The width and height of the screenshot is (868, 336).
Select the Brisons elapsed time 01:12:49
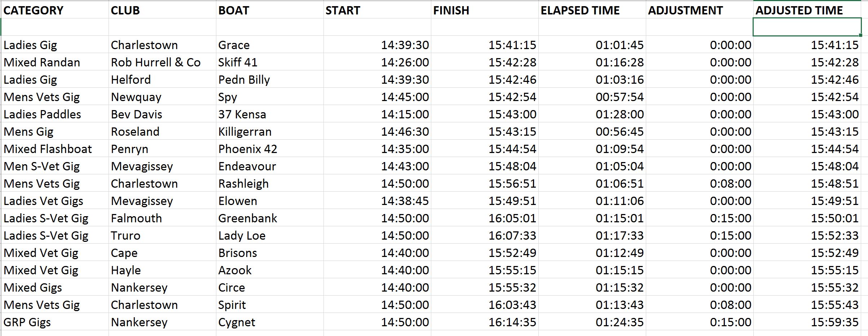click(x=592, y=253)
